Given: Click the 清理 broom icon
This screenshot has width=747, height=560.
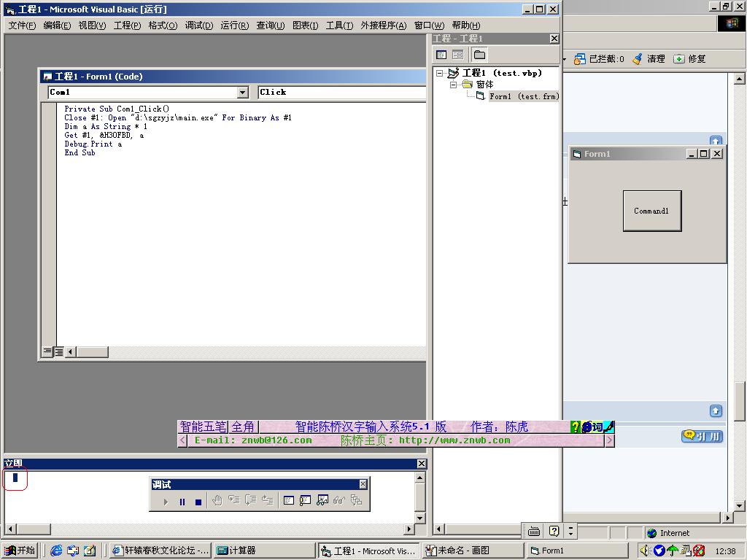Looking at the screenshot, I should pyautogui.click(x=638, y=59).
